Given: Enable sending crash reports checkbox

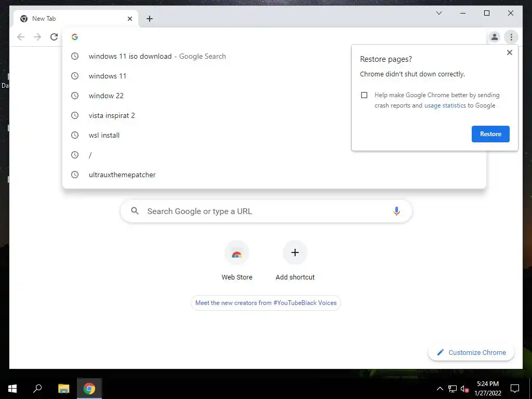Looking at the screenshot, I should [364, 95].
